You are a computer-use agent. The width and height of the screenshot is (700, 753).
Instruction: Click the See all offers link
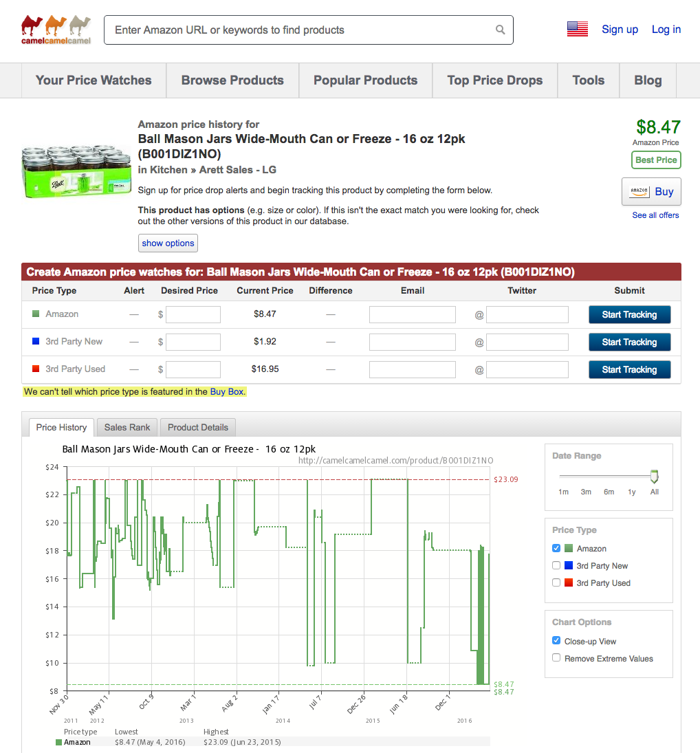pos(655,215)
